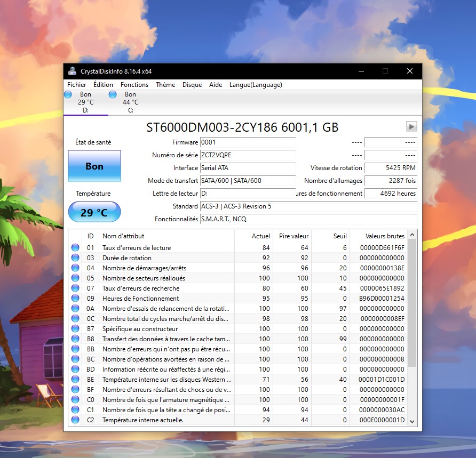Close the CrystalDiskInfo window

410,71
